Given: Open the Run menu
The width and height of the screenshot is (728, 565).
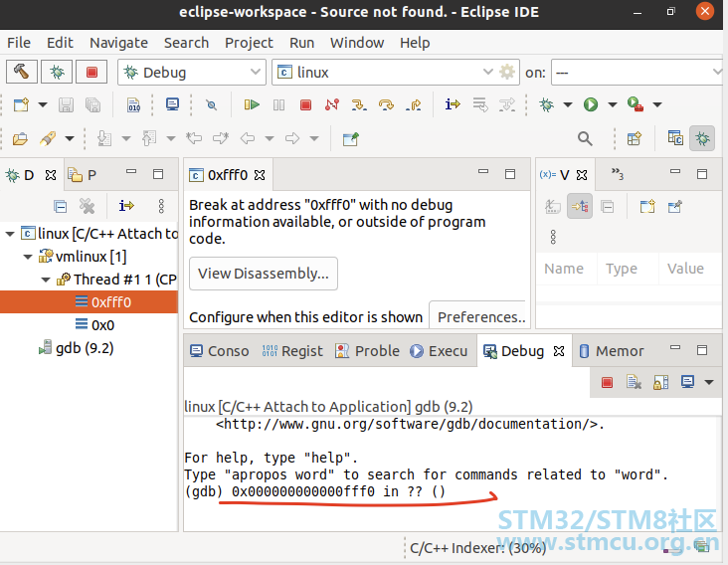Looking at the screenshot, I should pos(301,43).
